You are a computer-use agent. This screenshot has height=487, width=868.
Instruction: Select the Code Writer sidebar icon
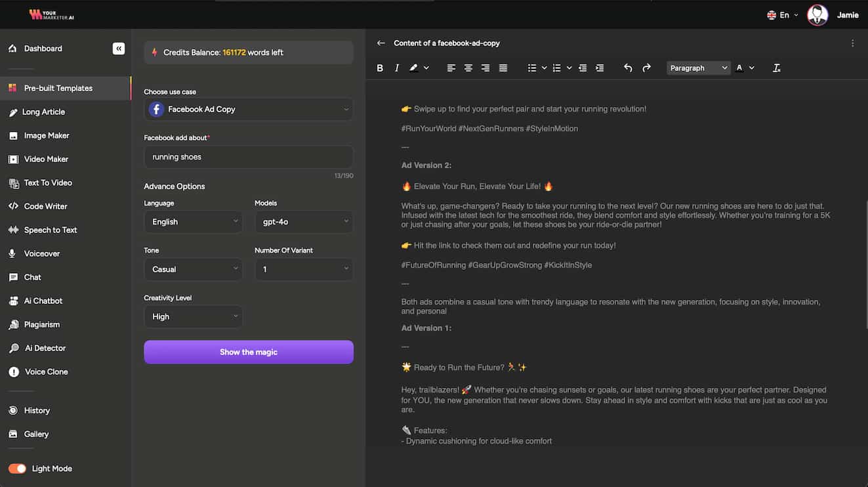point(46,206)
